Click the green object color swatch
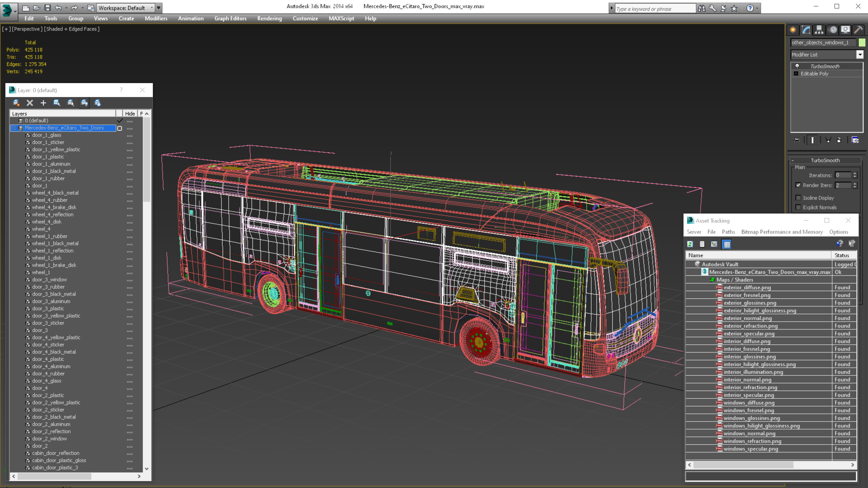The width and height of the screenshot is (868, 488). [x=862, y=42]
